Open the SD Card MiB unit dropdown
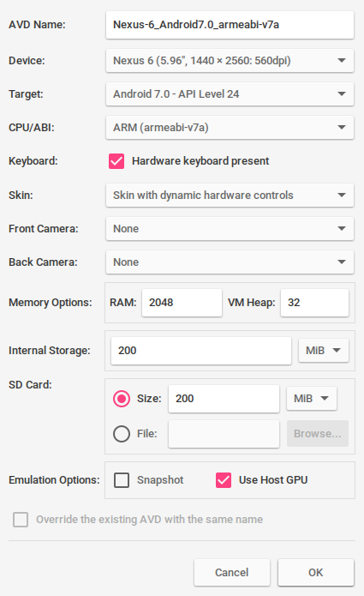This screenshot has height=596, width=364. (312, 399)
